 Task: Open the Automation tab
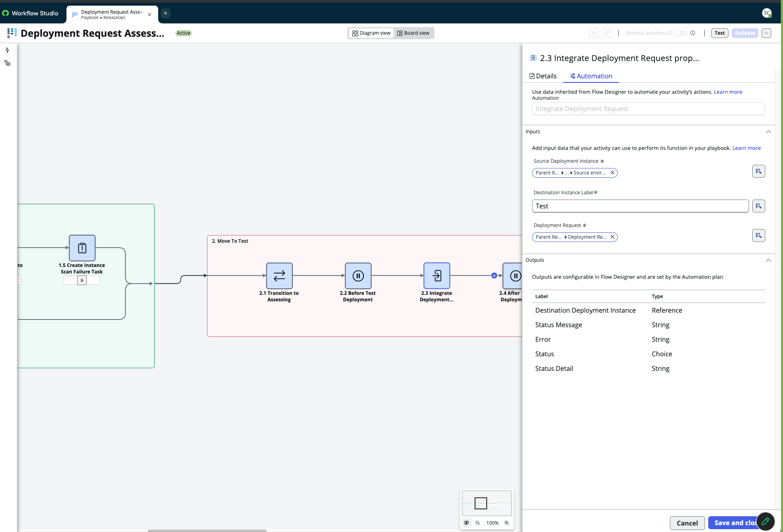591,76
